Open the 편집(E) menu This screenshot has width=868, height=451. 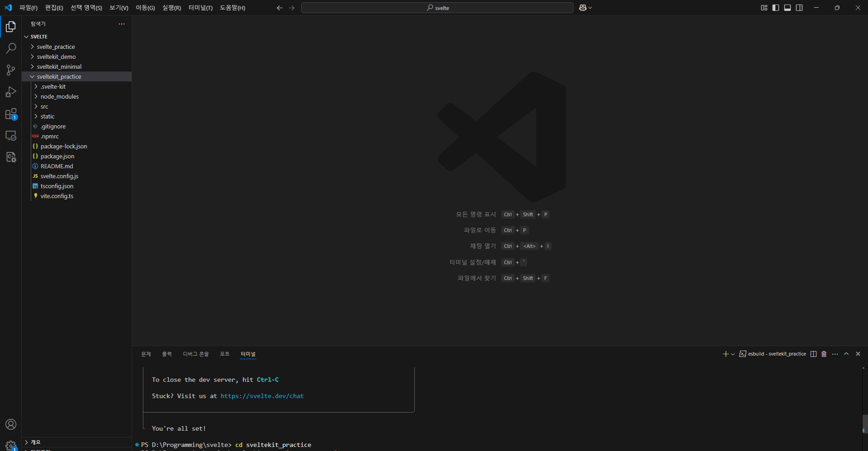54,8
